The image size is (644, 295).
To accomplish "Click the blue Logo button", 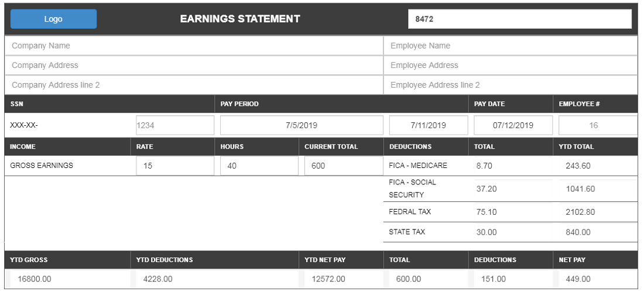I will coord(53,19).
